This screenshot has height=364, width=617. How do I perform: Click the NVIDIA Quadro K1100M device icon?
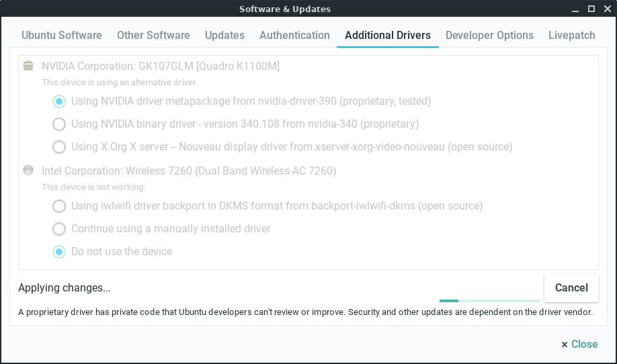pyautogui.click(x=28, y=66)
